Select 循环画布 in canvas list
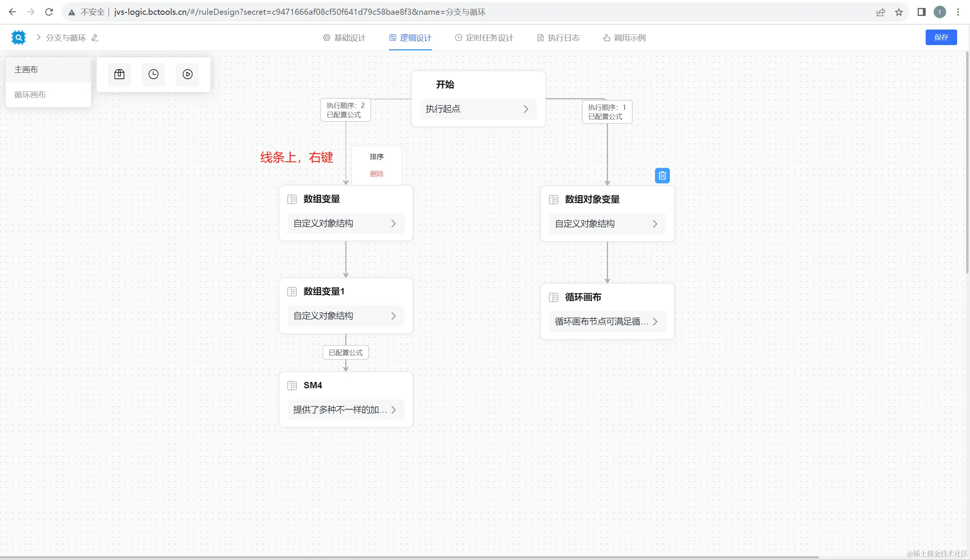This screenshot has width=970, height=560. 30,95
